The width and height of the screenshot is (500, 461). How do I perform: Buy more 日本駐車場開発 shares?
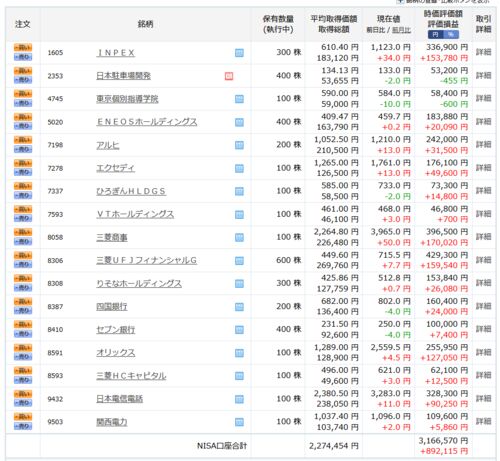point(23,71)
